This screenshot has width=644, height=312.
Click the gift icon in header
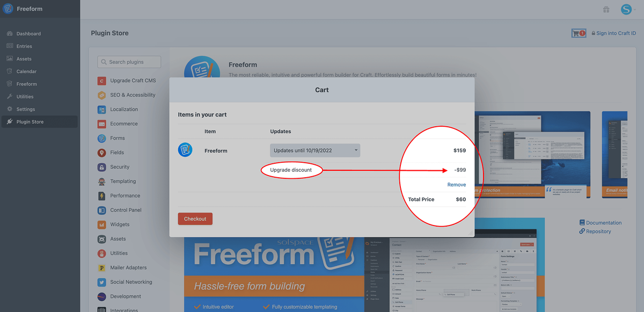tap(606, 9)
